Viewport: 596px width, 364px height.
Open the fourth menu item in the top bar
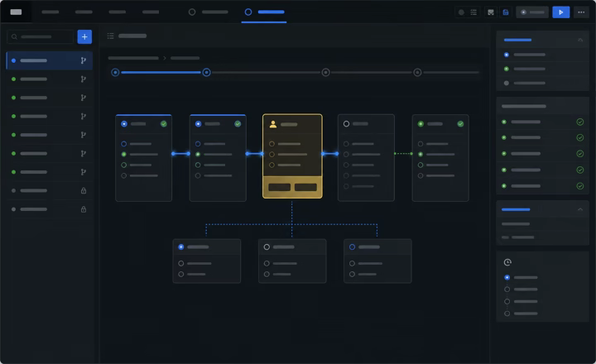151,12
